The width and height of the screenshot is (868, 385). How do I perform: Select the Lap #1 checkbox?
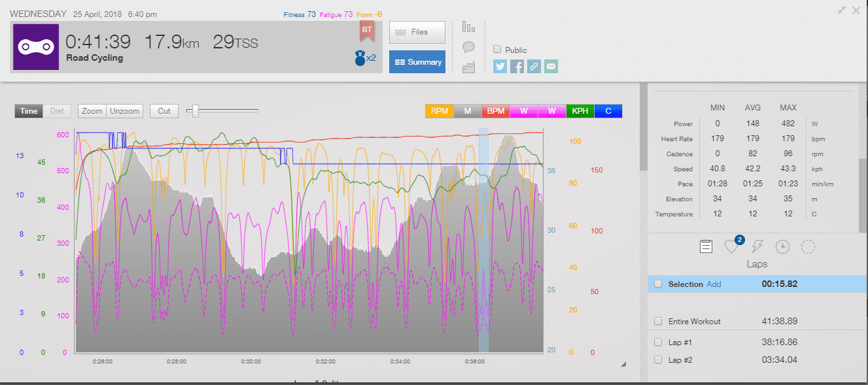click(x=658, y=342)
